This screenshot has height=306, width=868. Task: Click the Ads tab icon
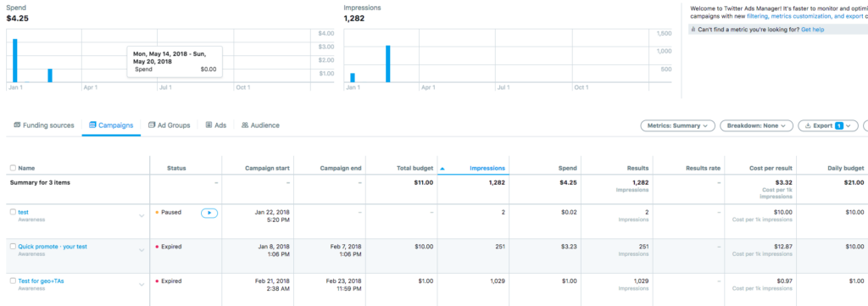point(209,125)
